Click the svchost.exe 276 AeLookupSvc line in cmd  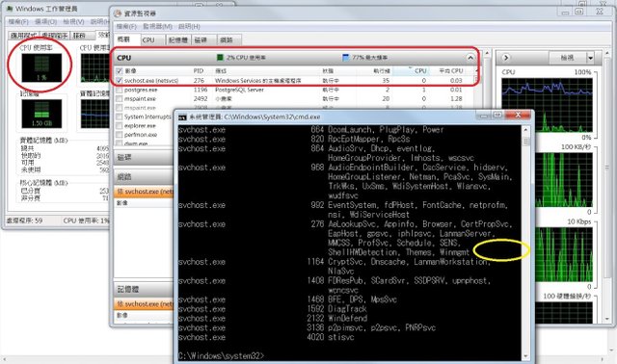tap(345, 224)
